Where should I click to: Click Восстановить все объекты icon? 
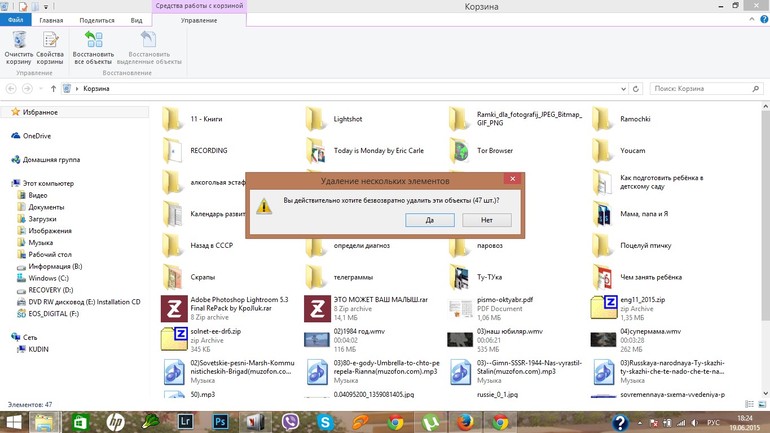(93, 47)
